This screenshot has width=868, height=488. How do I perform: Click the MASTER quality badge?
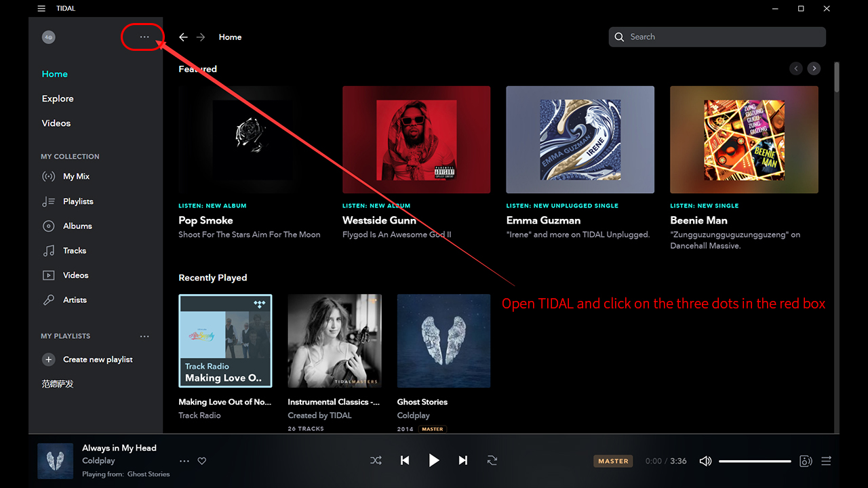[x=613, y=461]
